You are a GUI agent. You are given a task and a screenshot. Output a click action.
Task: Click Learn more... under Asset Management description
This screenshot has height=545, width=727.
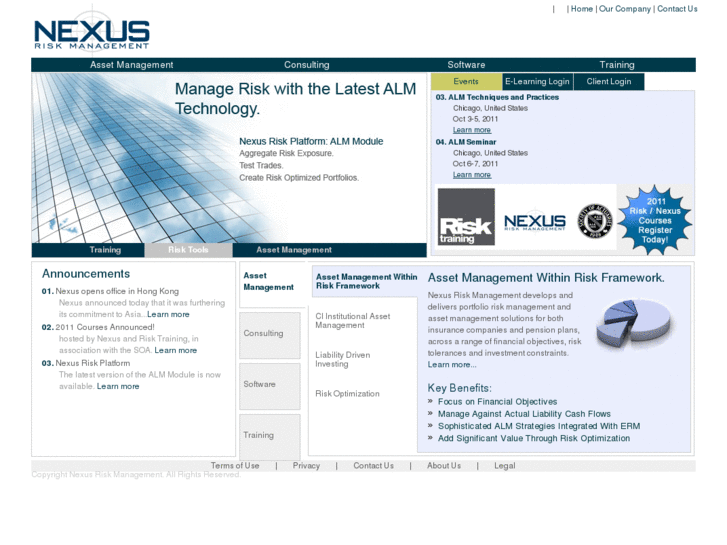452,365
